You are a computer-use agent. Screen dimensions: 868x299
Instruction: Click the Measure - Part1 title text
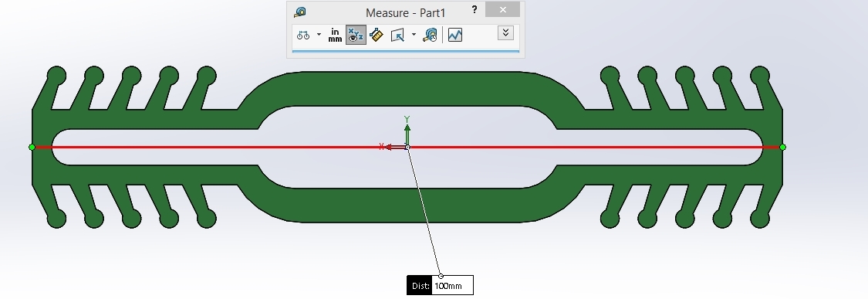pos(405,13)
